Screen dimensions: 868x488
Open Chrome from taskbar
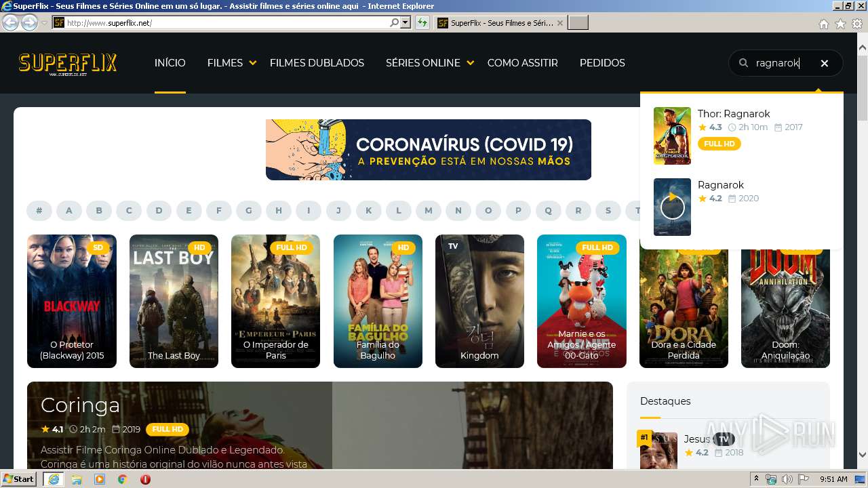click(122, 479)
